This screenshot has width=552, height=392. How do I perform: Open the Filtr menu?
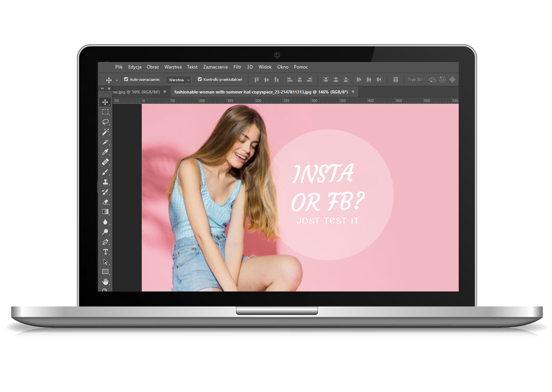(x=237, y=67)
